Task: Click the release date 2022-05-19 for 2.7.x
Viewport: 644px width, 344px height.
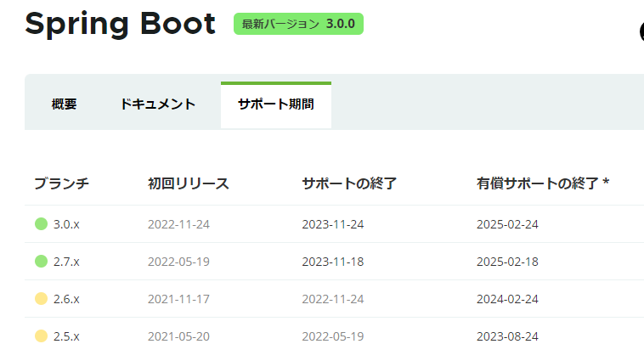Action: coord(178,262)
